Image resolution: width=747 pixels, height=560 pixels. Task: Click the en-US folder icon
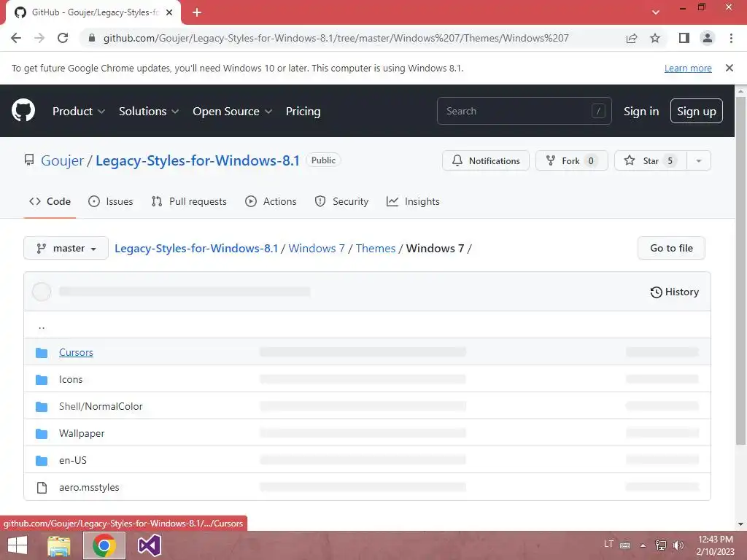coord(42,461)
